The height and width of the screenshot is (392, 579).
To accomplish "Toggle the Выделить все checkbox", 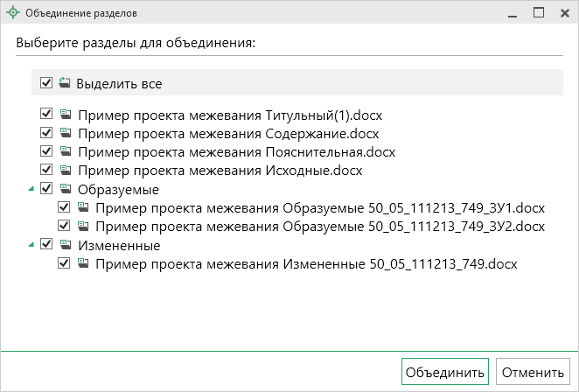I will click(45, 83).
